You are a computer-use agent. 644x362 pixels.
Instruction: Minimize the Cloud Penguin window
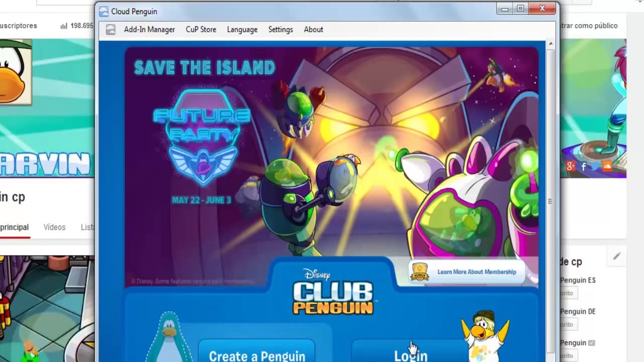505,8
